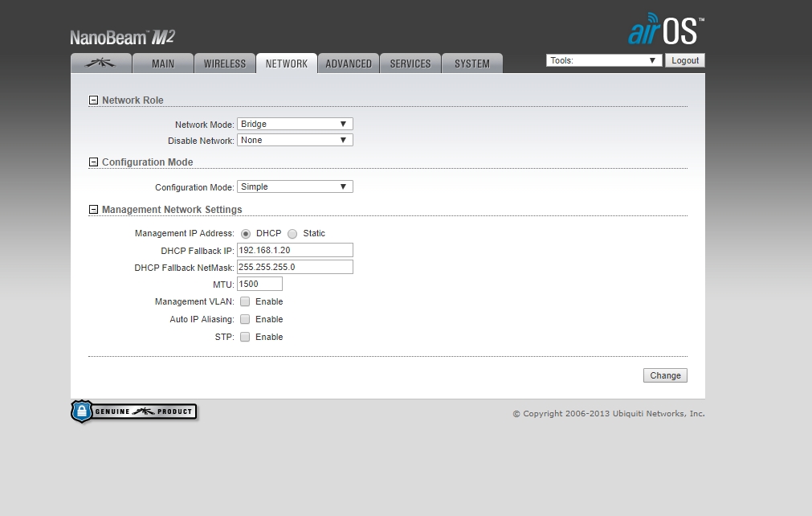
Task: Click the "Network Mode:" label
Action: point(205,125)
